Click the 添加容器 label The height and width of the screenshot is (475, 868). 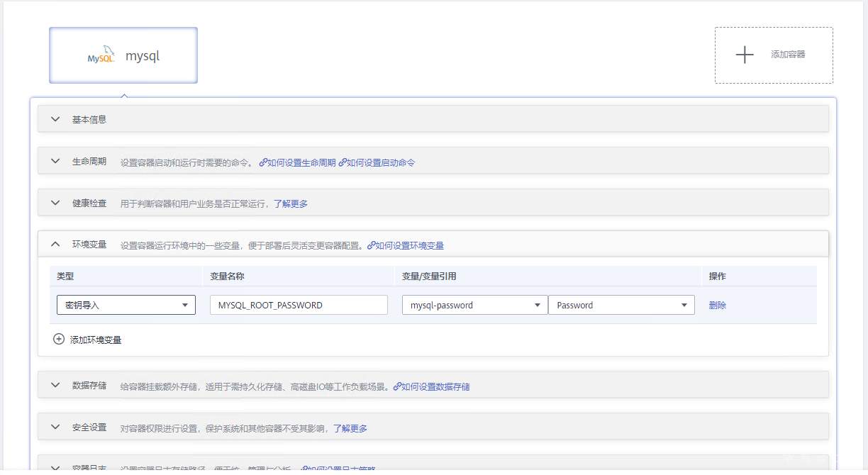pos(788,55)
